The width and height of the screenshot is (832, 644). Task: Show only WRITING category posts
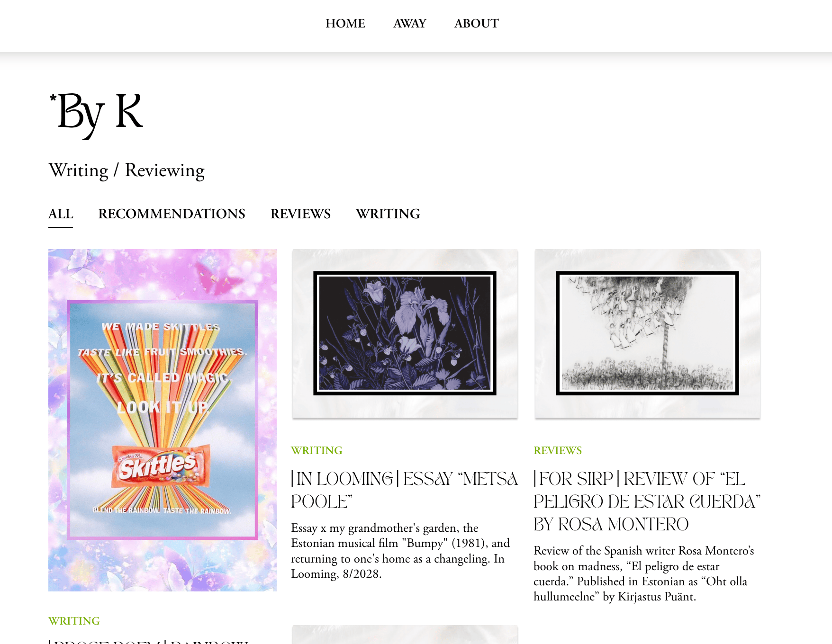(388, 214)
